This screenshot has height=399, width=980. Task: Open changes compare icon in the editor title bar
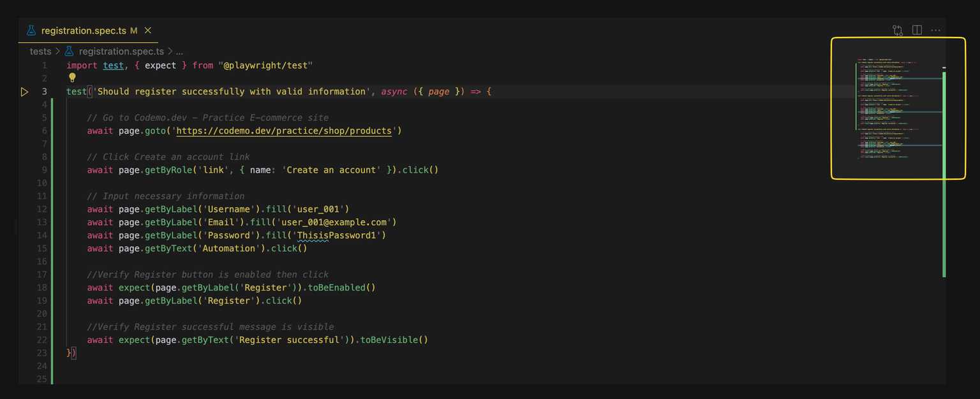(898, 30)
